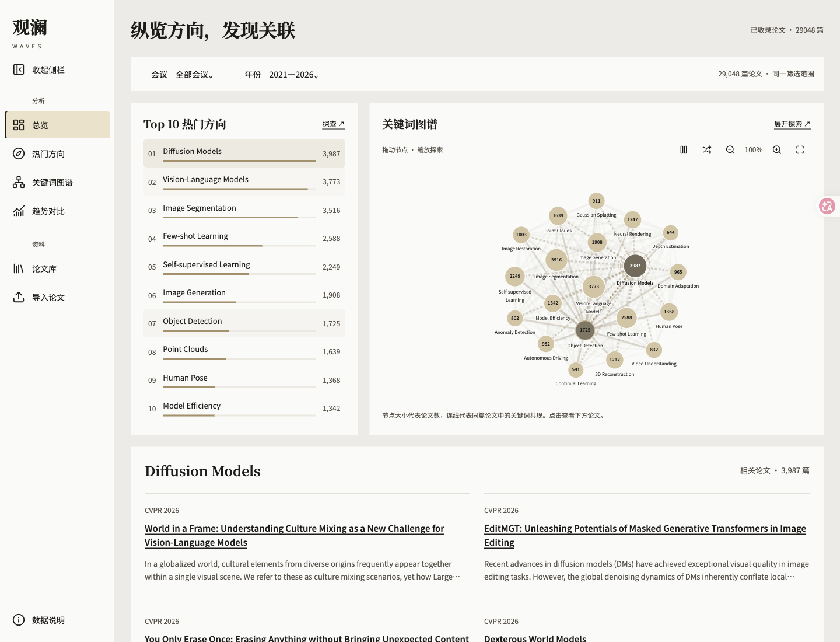Pause the keyword graph animation
The width and height of the screenshot is (840, 642).
pos(684,150)
